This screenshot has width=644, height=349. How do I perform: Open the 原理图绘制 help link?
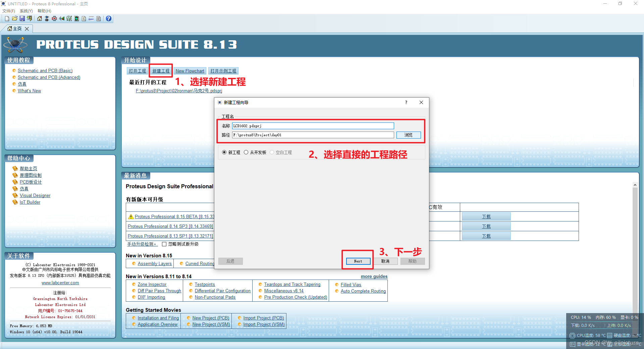coord(31,175)
